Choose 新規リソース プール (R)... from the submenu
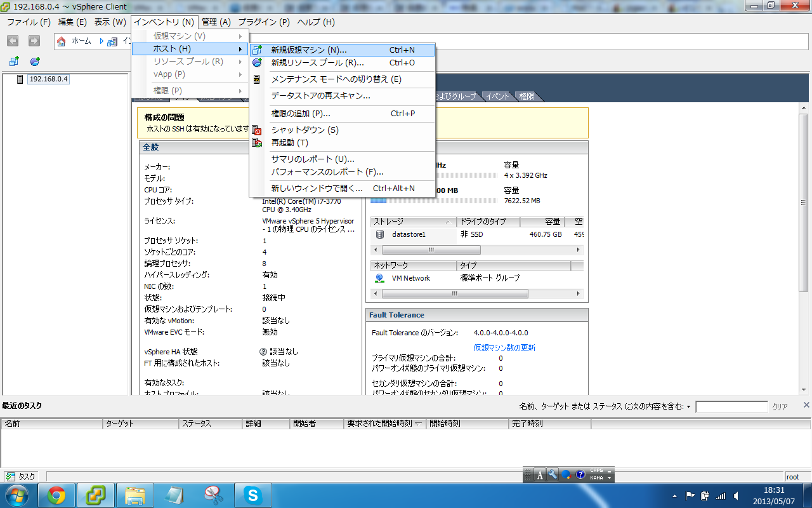812x508 pixels. (343, 63)
